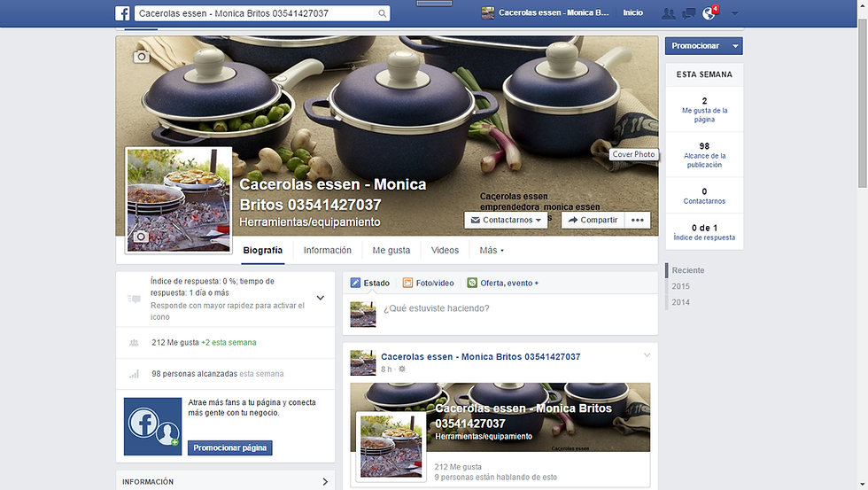
Task: Open the three-dots more options button
Action: pos(637,220)
